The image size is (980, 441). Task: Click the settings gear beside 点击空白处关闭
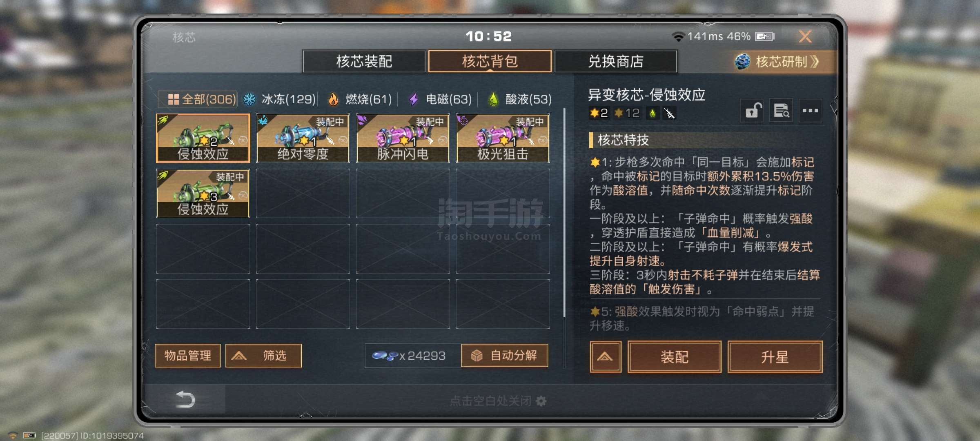(541, 401)
